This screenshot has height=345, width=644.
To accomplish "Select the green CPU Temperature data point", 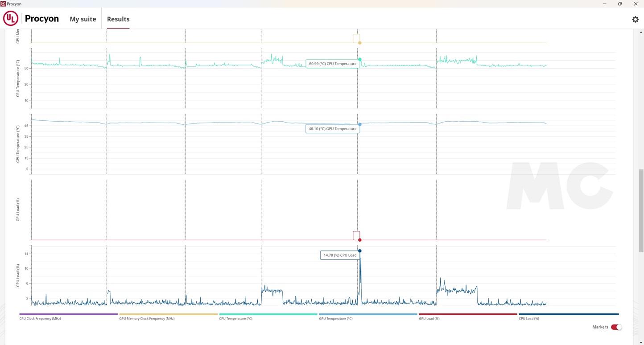I will click(359, 59).
